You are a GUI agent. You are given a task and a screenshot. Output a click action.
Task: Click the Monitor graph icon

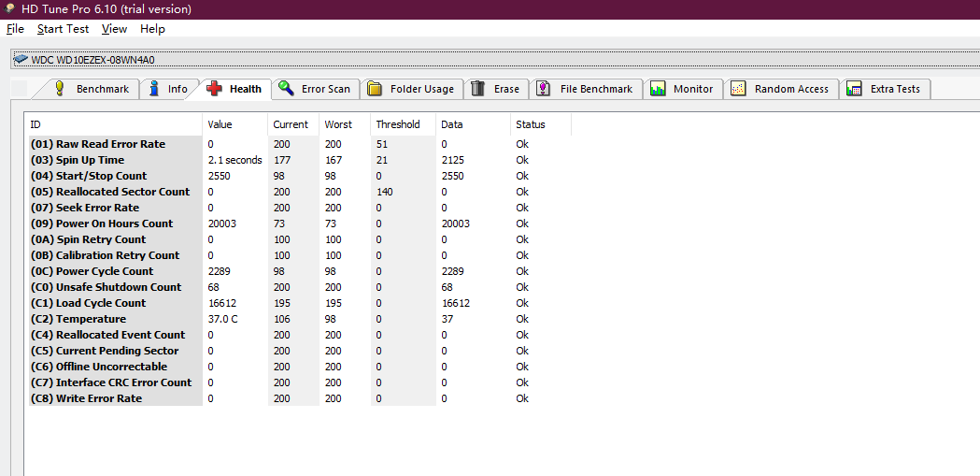[x=658, y=89]
